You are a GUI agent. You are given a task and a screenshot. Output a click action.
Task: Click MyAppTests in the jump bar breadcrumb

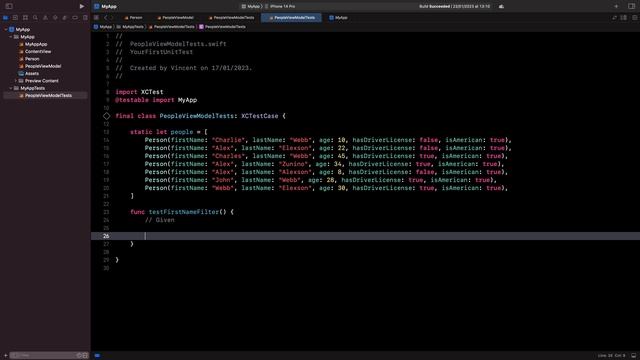click(130, 27)
